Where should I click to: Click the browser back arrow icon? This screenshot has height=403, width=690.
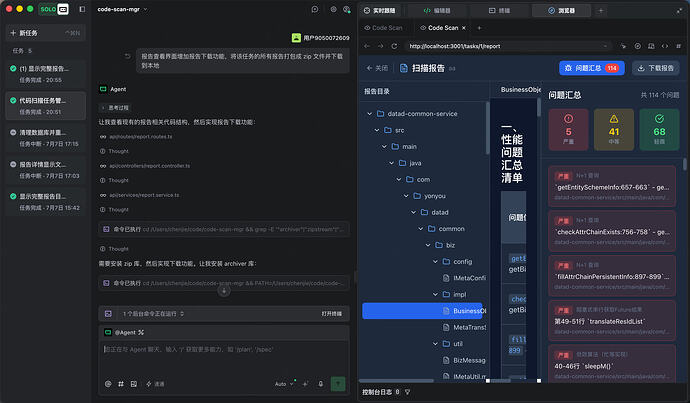[x=367, y=46]
